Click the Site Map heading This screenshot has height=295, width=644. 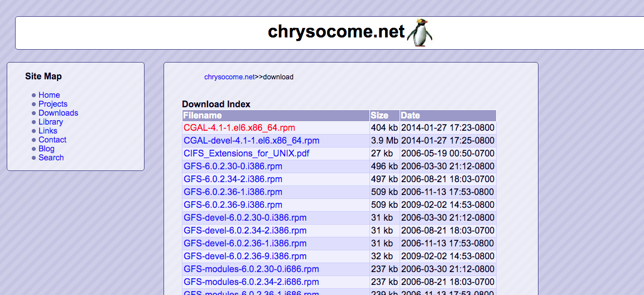click(44, 76)
